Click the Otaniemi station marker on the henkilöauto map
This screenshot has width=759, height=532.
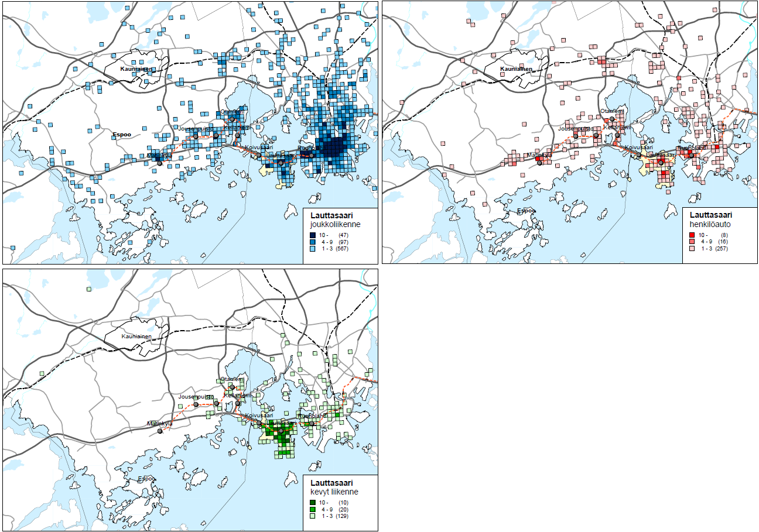click(612, 118)
